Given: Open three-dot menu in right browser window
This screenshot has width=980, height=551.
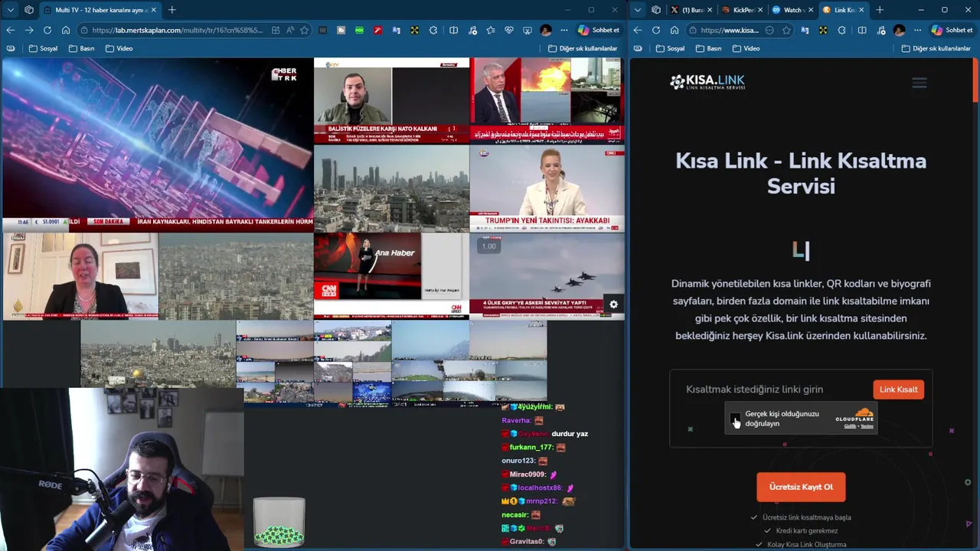Looking at the screenshot, I should pyautogui.click(x=918, y=30).
